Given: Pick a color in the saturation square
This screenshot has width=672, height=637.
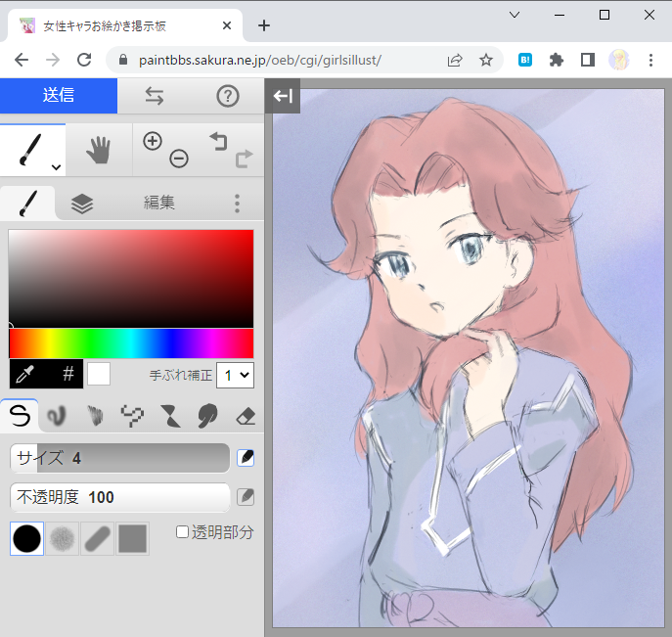Looking at the screenshot, I should pyautogui.click(x=131, y=279).
